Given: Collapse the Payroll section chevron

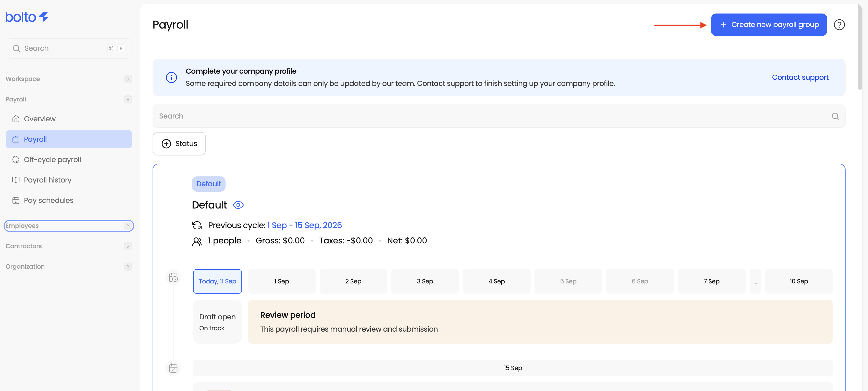Looking at the screenshot, I should click(x=128, y=99).
